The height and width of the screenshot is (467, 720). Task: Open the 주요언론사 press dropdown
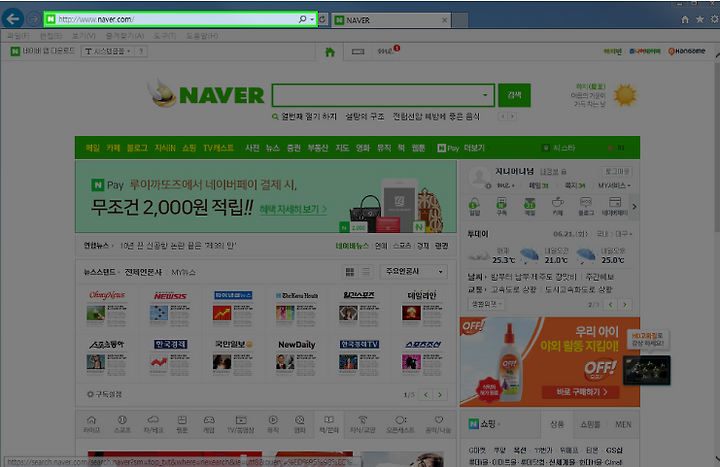tap(413, 271)
